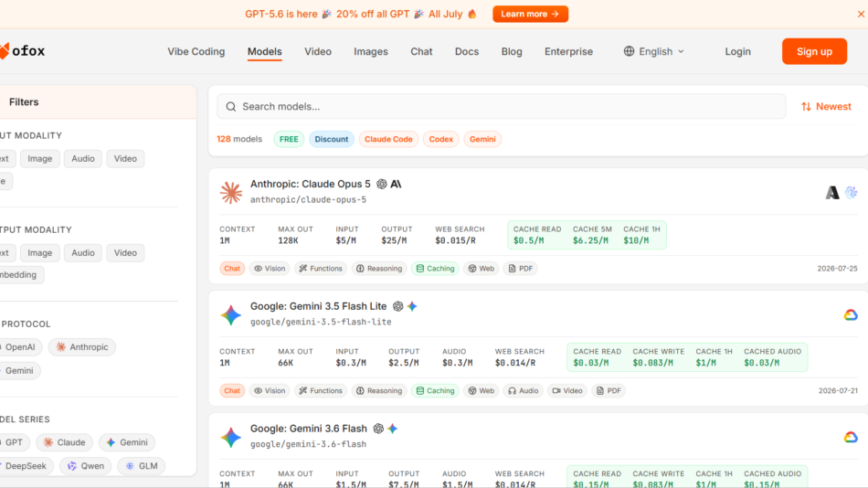Open the Newest sort dropdown
Screen dimensions: 868x488
coord(826,106)
